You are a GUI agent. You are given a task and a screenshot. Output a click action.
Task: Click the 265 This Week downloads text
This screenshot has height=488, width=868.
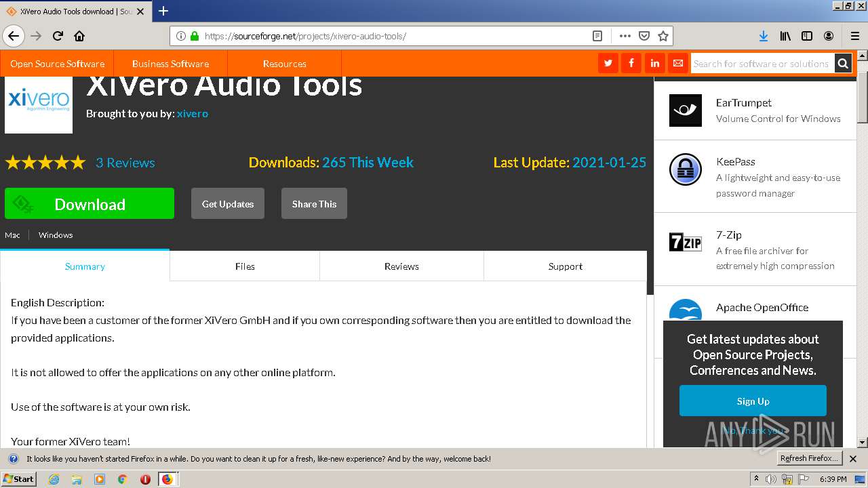[368, 163]
